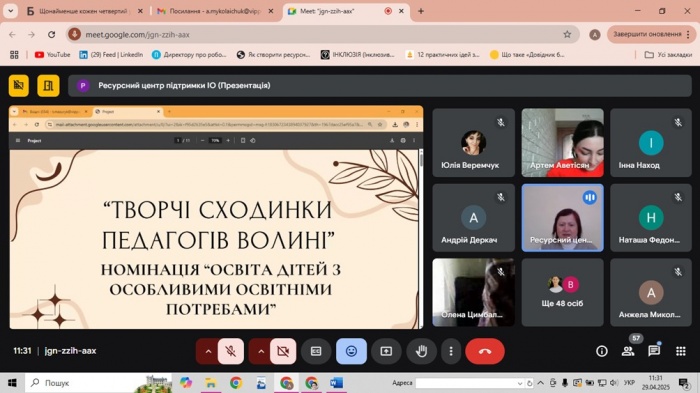The height and width of the screenshot is (393, 700).
Task: Open the notifications center icon
Action: [683, 383]
